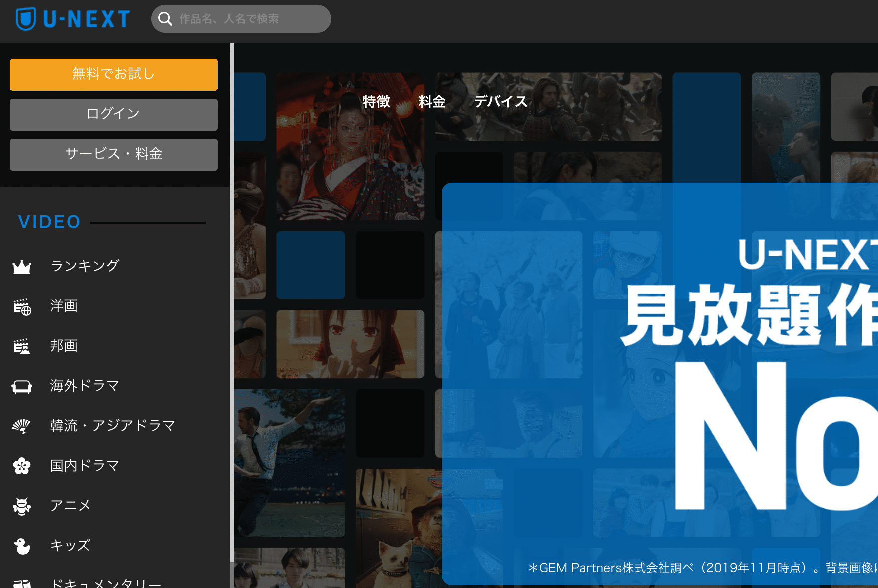Open 洋画 foreign movies category
878x588 pixels.
coord(64,305)
